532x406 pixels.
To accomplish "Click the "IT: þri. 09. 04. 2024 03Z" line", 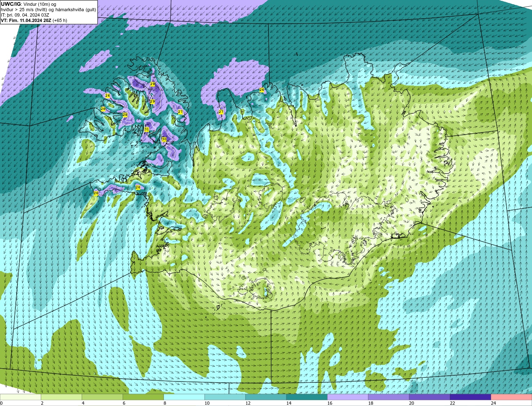I will tap(25, 15).
